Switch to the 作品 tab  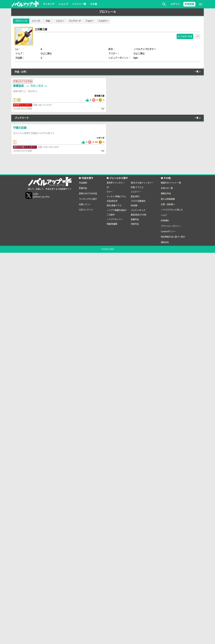pos(48,21)
